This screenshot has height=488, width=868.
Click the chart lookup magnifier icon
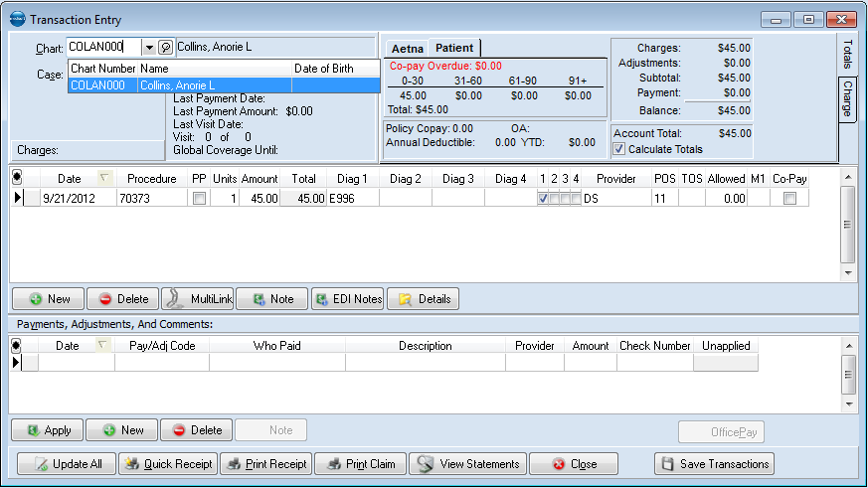click(x=165, y=47)
